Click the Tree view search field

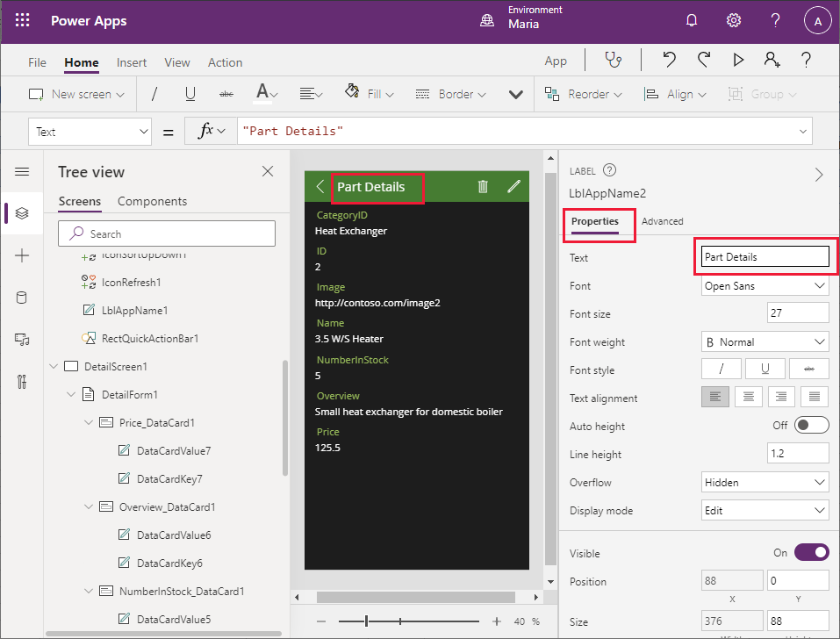point(167,233)
